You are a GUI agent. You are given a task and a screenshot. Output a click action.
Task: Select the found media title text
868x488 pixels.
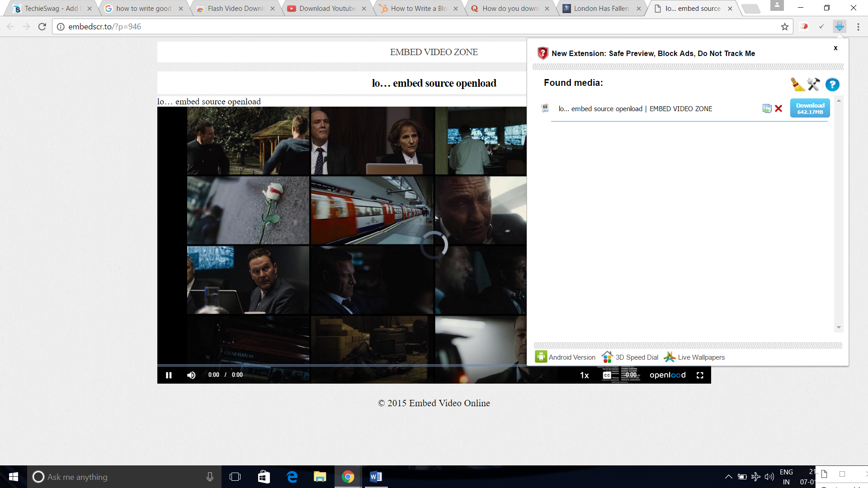click(x=635, y=109)
